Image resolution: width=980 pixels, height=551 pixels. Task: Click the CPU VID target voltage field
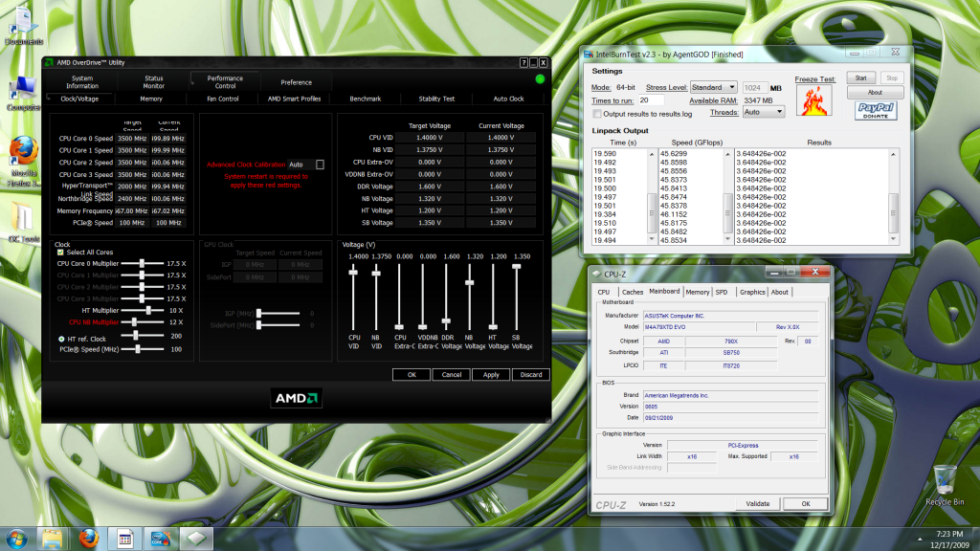pyautogui.click(x=430, y=138)
